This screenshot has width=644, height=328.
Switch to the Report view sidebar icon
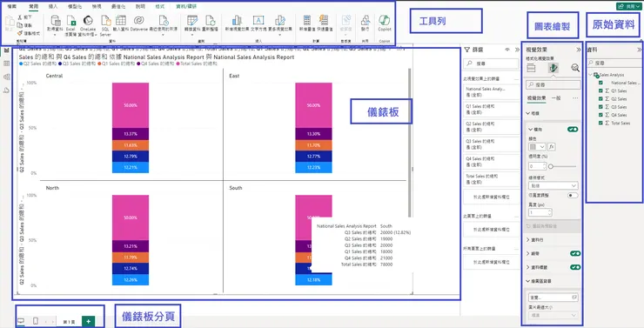click(7, 50)
